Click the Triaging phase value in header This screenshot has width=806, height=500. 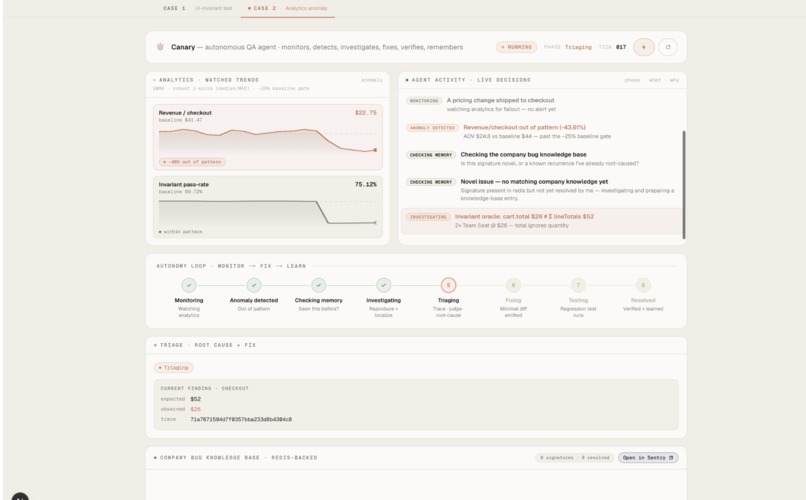578,47
